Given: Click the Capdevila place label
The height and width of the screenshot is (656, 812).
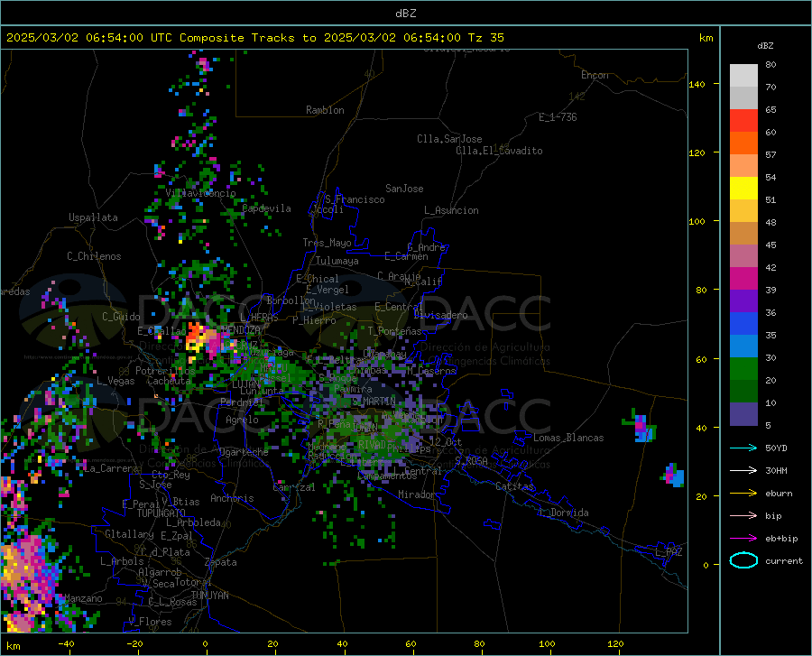Looking at the screenshot, I should [x=267, y=208].
